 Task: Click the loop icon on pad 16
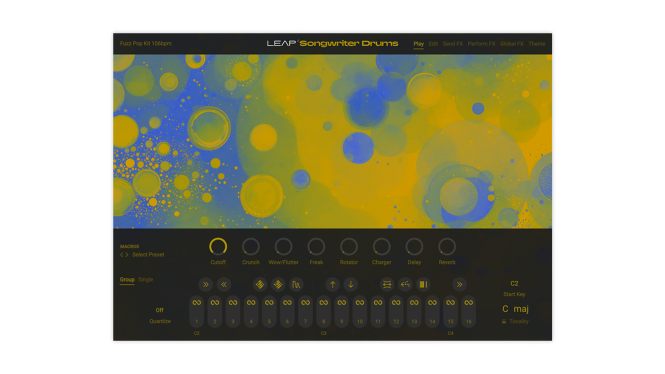coord(469,302)
